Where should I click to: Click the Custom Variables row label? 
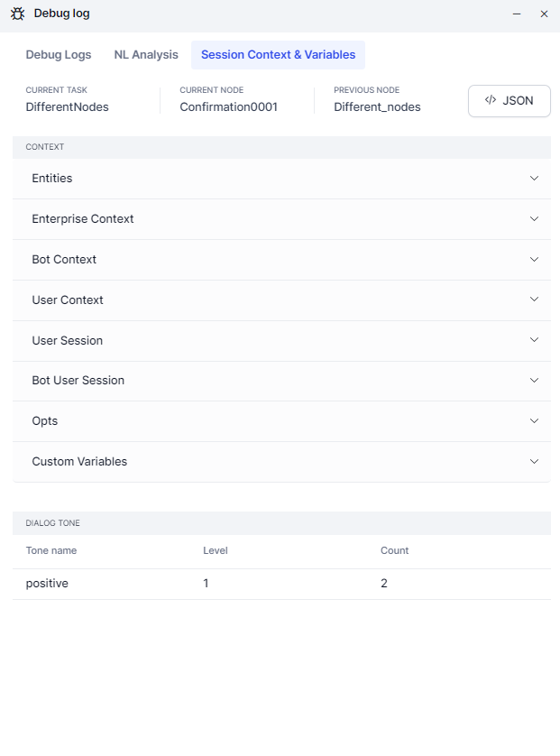tap(79, 462)
